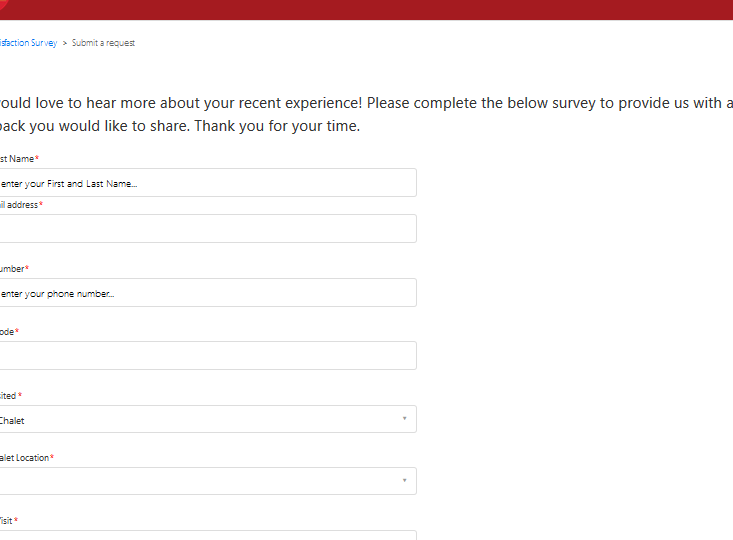Open the Satisfaction Survey breadcrumb link

click(x=28, y=43)
